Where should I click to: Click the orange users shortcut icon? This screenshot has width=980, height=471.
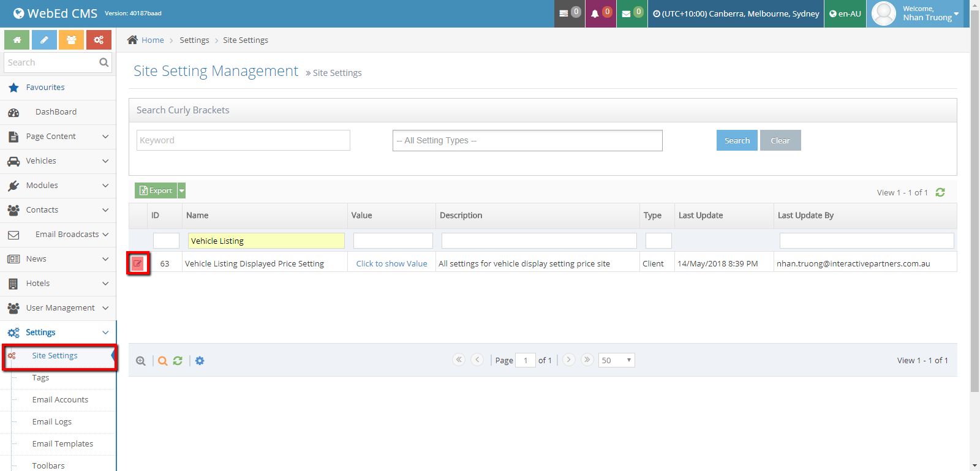click(72, 40)
